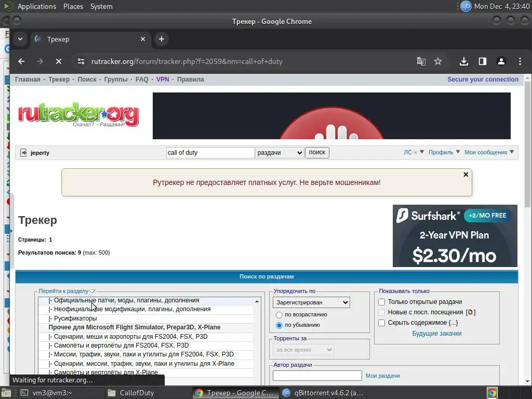Open jeperty username link
The height and width of the screenshot is (399, 532).
click(39, 153)
